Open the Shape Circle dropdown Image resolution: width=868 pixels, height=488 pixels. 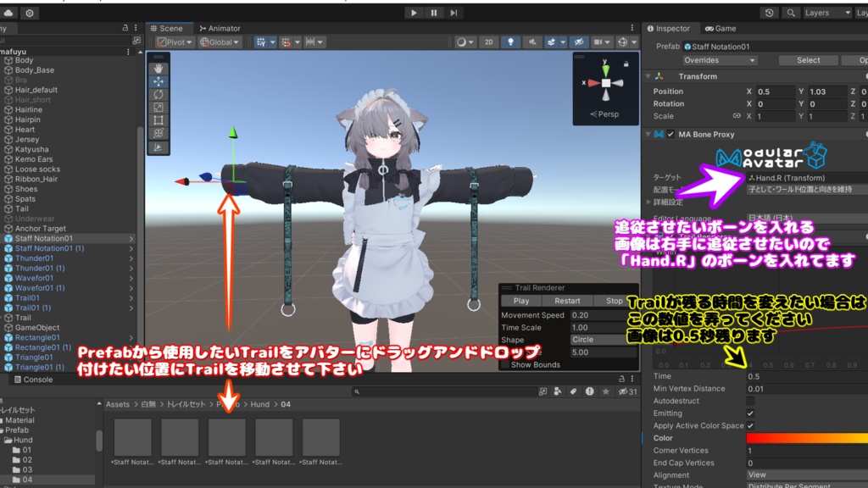604,340
